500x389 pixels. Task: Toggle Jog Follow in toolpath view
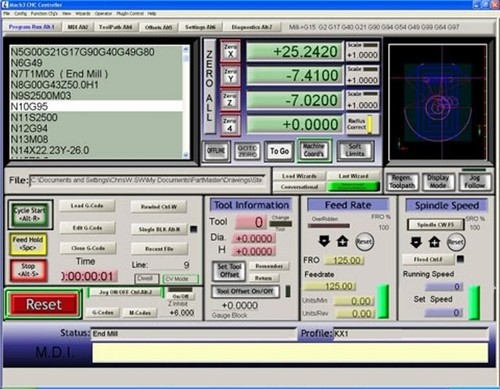pos(474,182)
